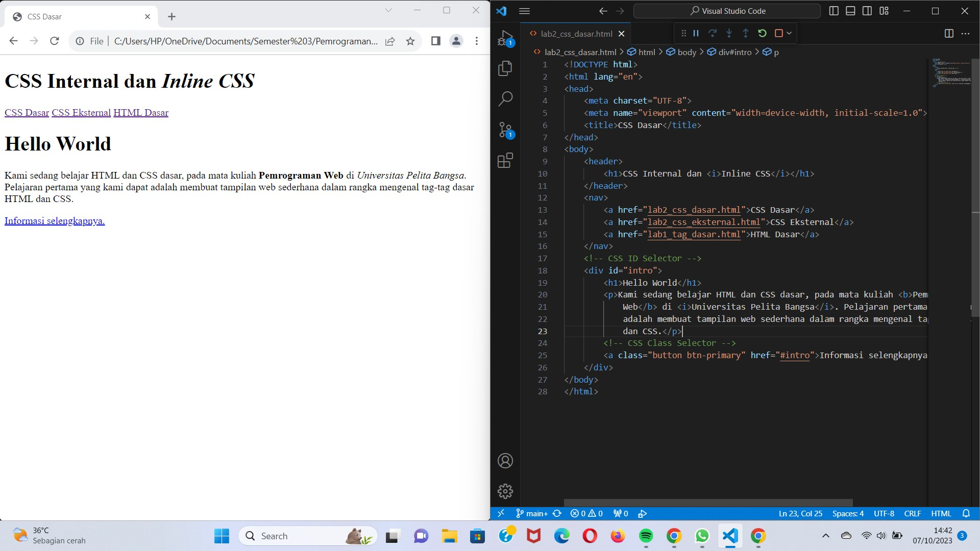
Task: Select the lab2_css_dasar.html editor tab
Action: pyautogui.click(x=577, y=34)
